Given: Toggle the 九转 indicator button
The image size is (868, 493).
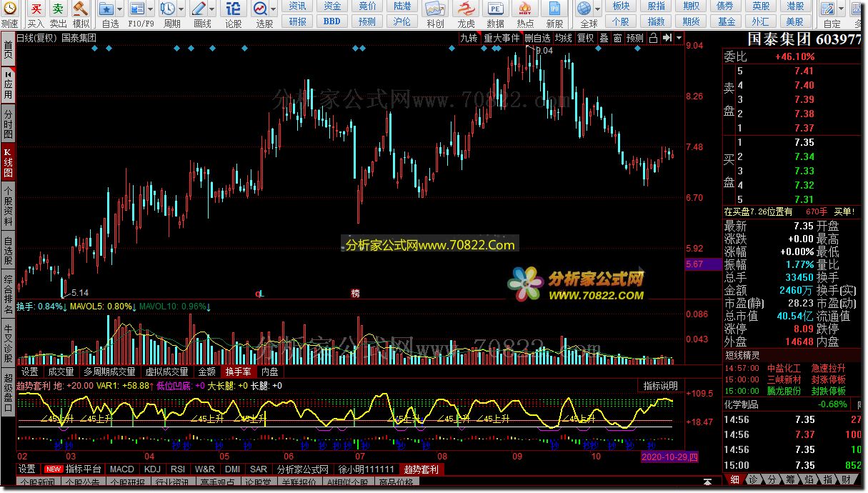Looking at the screenshot, I should point(469,38).
